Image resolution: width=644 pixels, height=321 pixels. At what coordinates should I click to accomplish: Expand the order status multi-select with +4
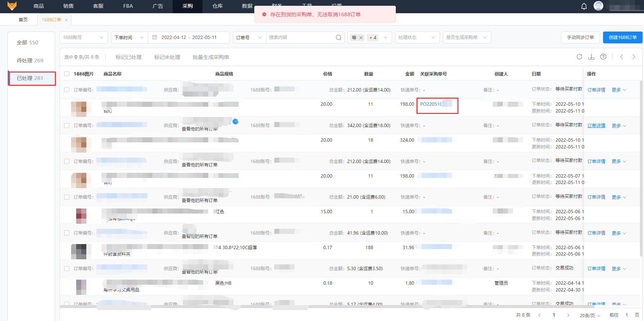tap(370, 37)
